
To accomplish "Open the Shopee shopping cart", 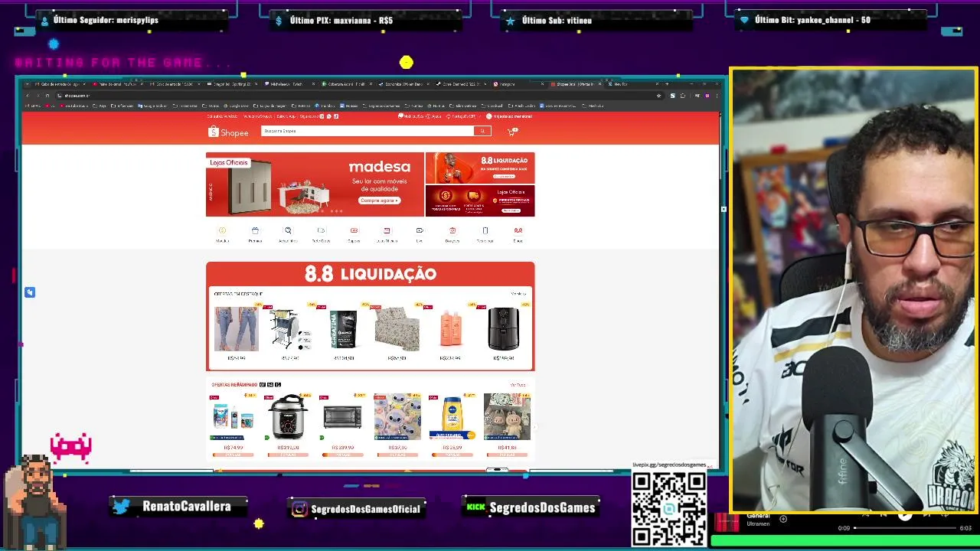I will point(511,132).
